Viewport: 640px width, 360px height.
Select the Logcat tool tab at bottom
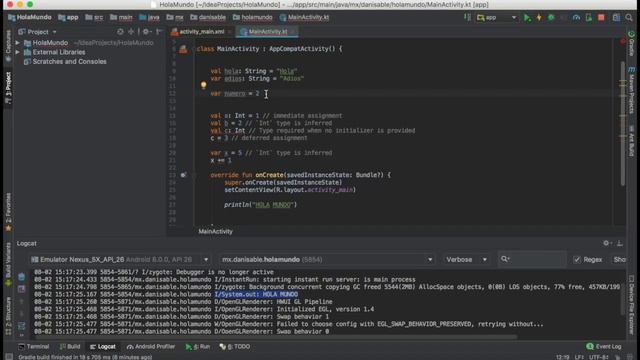(103, 347)
